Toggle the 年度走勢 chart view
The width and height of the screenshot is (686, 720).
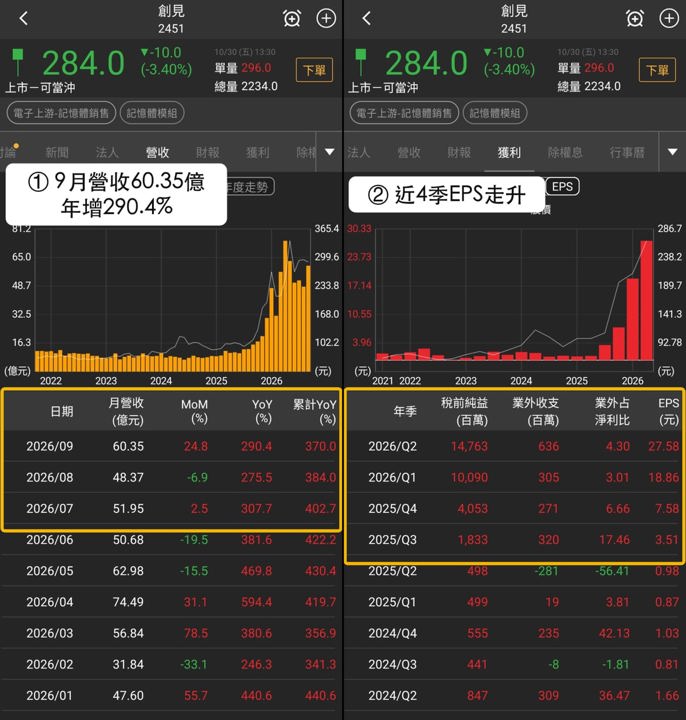point(250,186)
